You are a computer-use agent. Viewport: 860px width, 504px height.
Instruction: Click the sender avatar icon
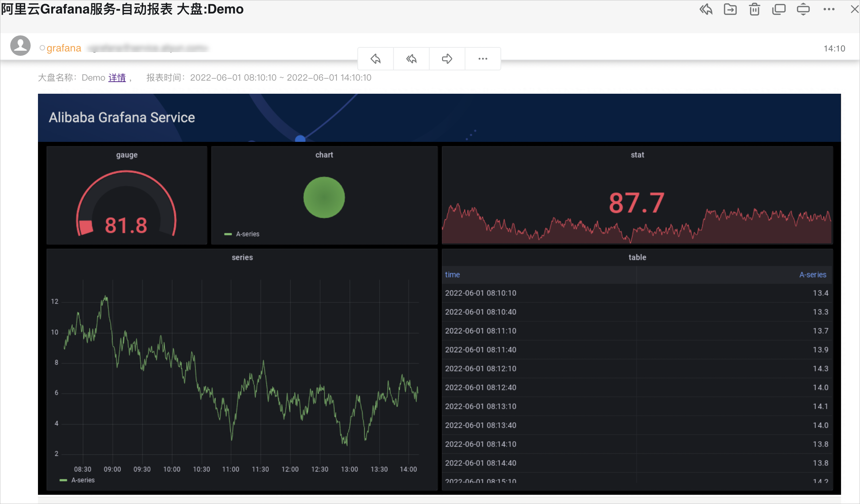20,46
